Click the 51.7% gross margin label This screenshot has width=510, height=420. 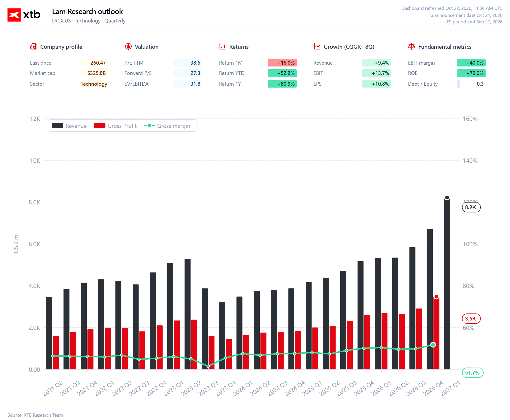pos(472,373)
